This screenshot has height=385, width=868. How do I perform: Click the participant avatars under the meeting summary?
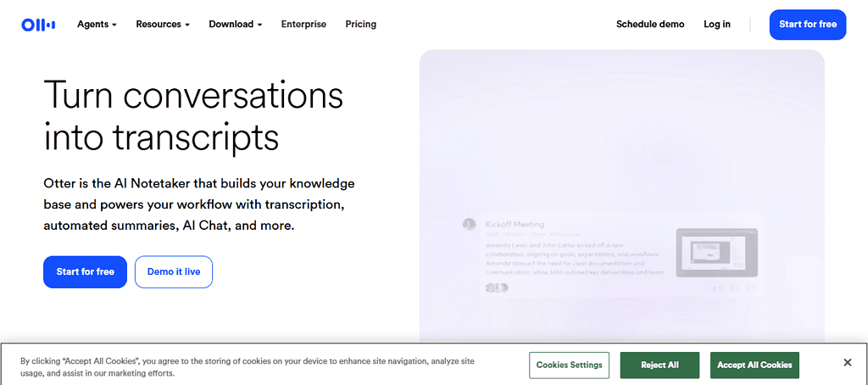point(496,287)
